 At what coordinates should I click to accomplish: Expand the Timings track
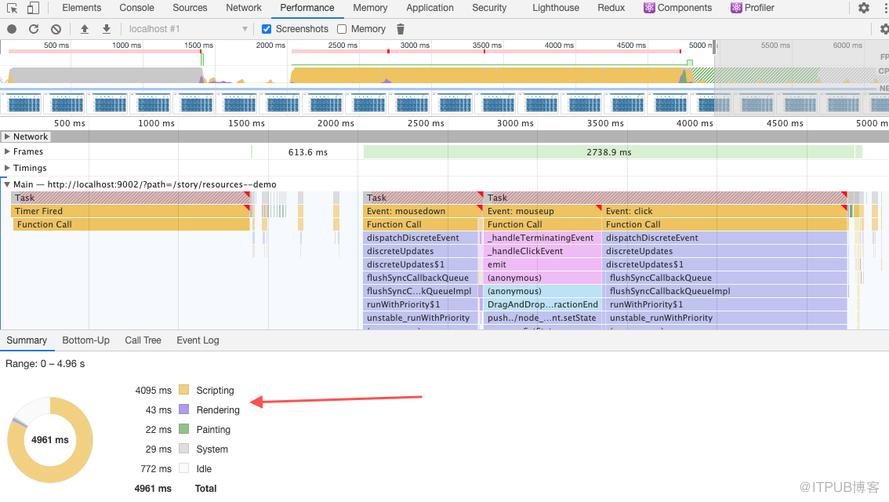pyautogui.click(x=7, y=168)
